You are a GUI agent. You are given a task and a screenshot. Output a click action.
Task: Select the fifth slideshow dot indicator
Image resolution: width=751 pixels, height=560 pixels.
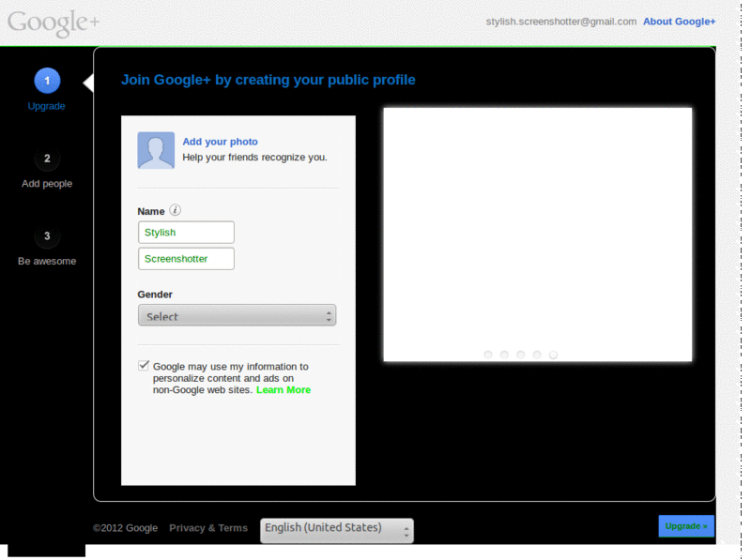[x=553, y=355]
